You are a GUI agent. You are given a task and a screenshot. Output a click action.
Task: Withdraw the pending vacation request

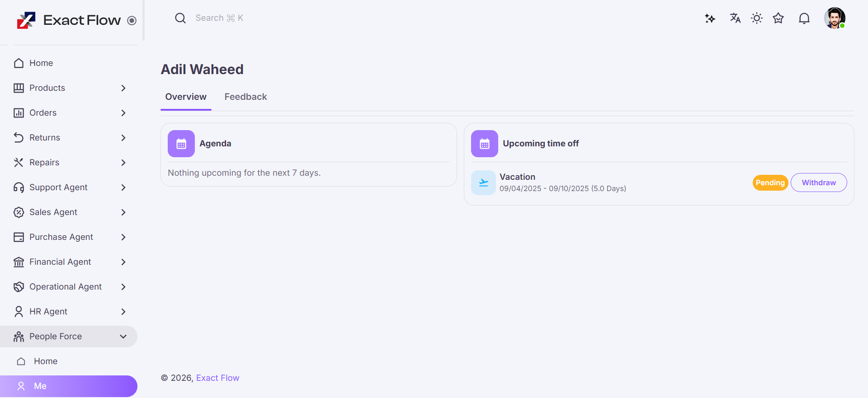pyautogui.click(x=818, y=183)
